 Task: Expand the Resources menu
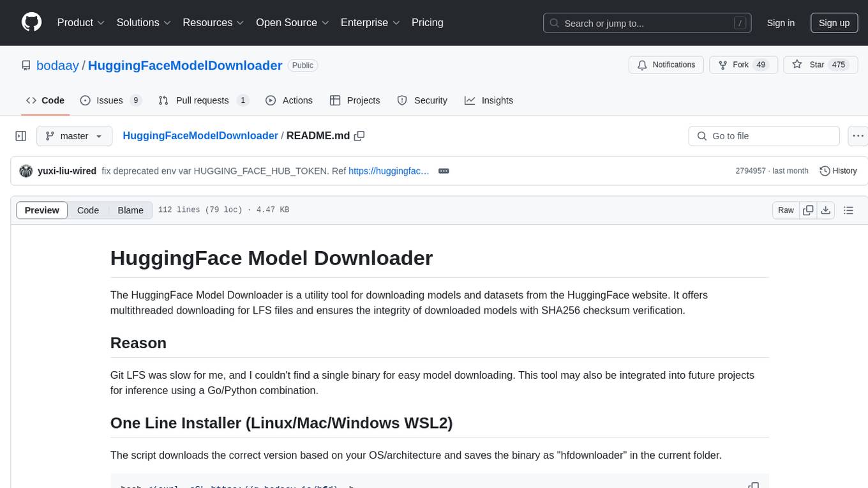tap(213, 22)
